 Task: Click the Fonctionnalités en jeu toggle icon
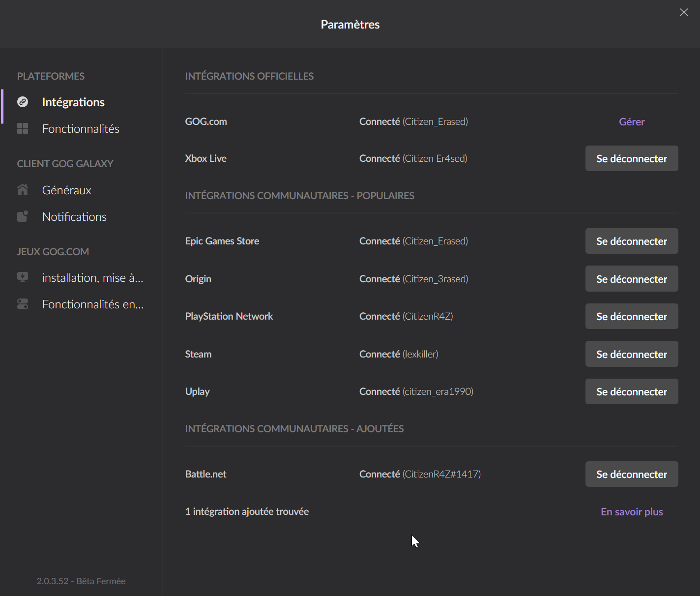point(23,304)
